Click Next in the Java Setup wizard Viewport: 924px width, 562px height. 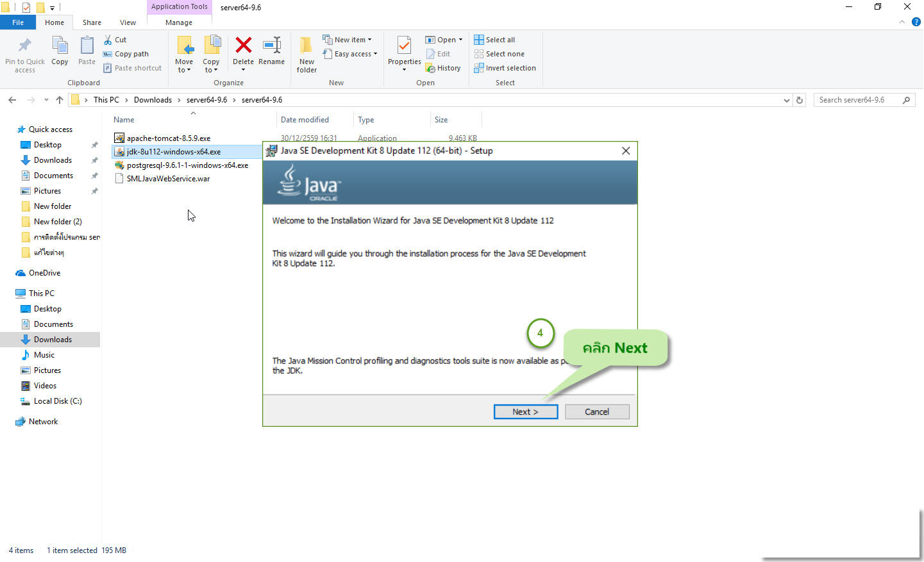click(525, 411)
